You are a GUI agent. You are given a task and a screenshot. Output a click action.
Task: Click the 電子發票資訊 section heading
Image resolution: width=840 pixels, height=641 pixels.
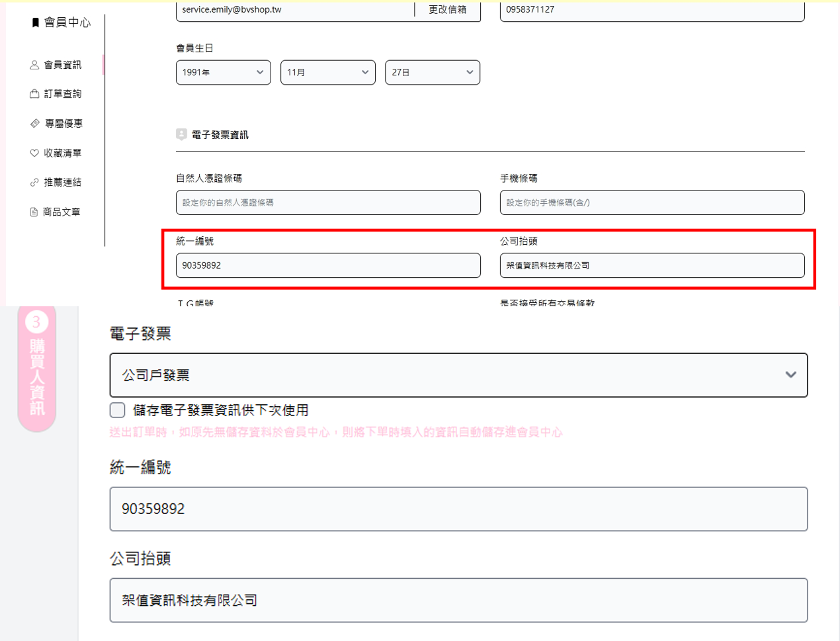pos(220,135)
